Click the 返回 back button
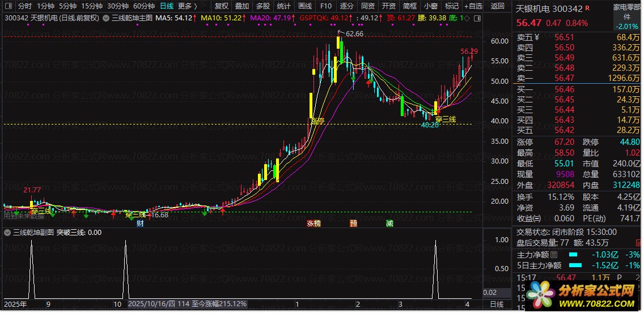The image size is (644, 313). [497, 6]
